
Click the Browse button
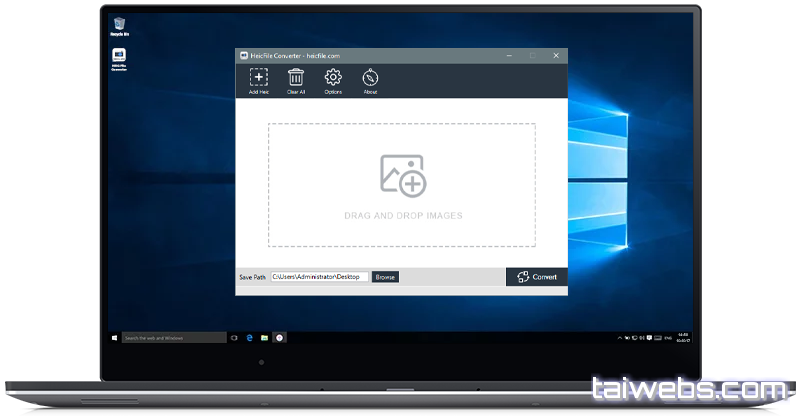385,277
